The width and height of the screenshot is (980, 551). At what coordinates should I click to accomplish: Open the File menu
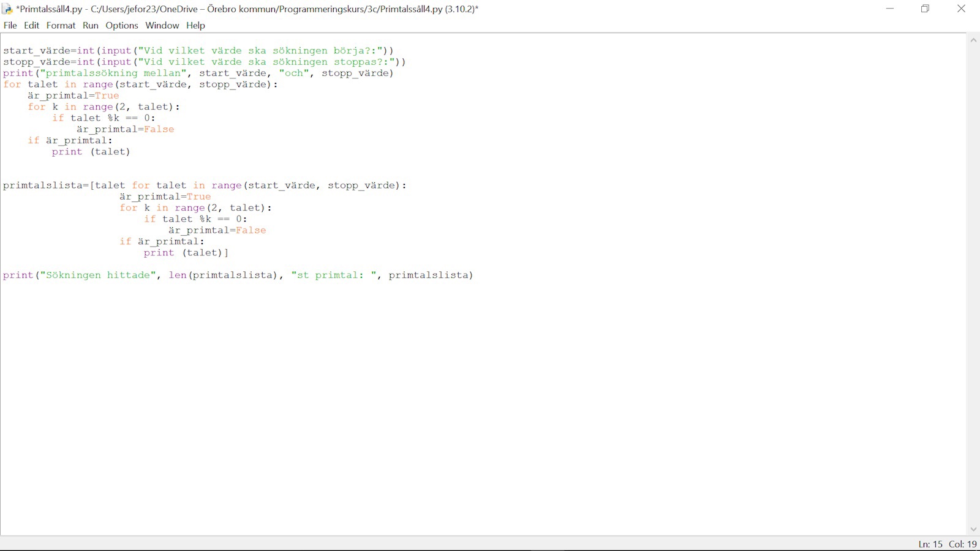(x=10, y=25)
